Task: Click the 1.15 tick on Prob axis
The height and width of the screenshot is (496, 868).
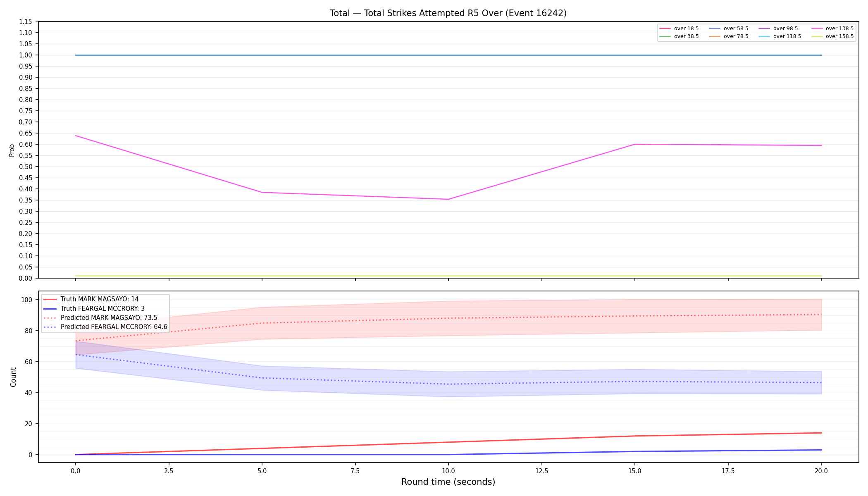Action: 26,21
